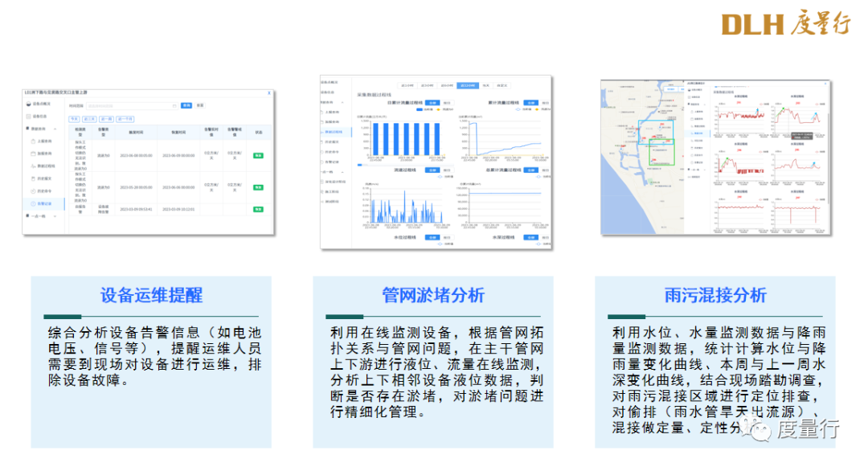Select 近12小时 highlighted time tab
This screenshot has height=467, width=868.
tap(468, 86)
